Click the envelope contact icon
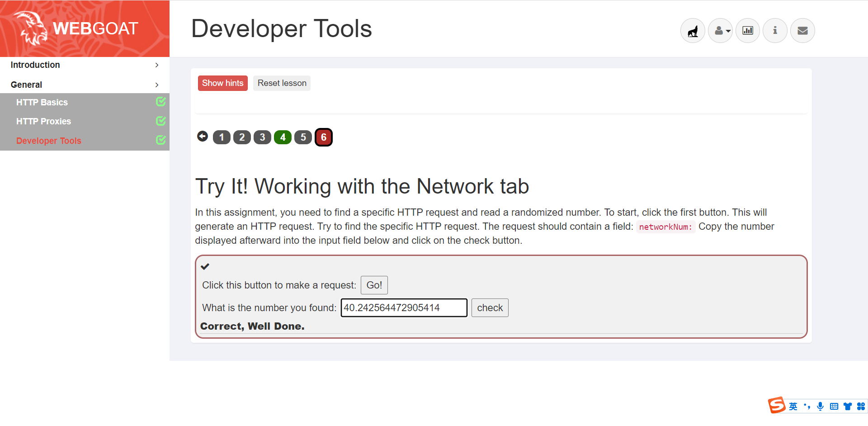 coord(802,30)
